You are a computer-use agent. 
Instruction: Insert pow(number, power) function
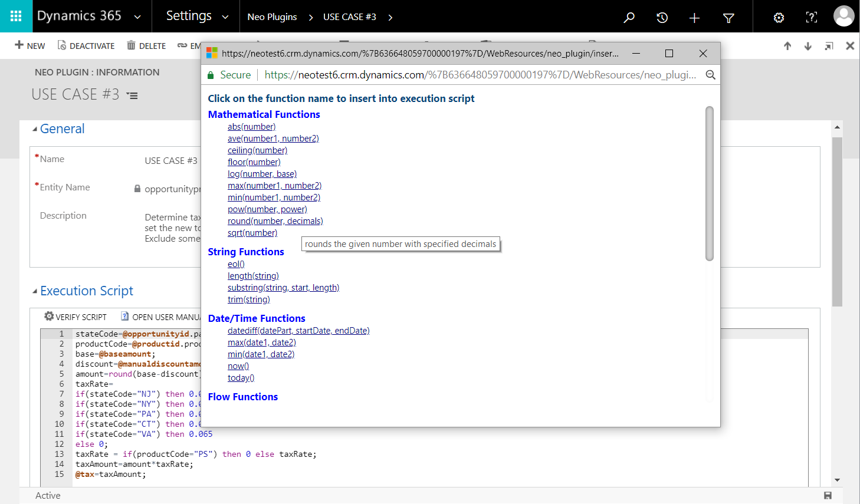click(267, 209)
